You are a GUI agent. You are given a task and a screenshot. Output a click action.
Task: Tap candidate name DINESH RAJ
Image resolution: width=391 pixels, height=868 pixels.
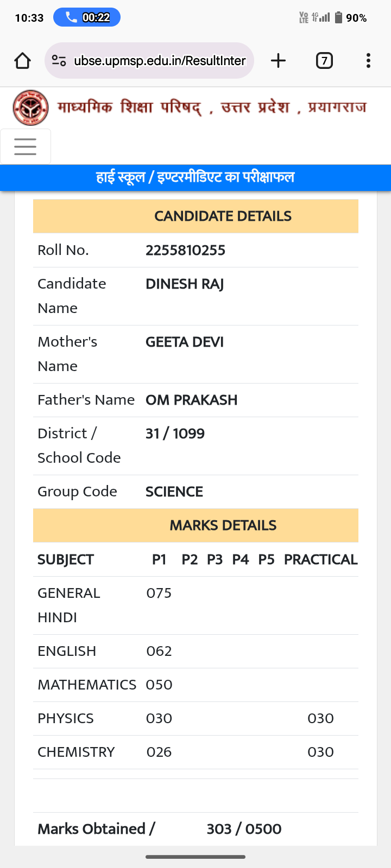[x=185, y=284]
